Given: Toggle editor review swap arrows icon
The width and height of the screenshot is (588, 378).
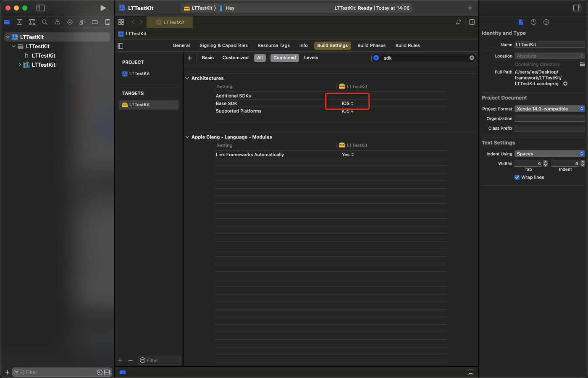Looking at the screenshot, I should 458,22.
